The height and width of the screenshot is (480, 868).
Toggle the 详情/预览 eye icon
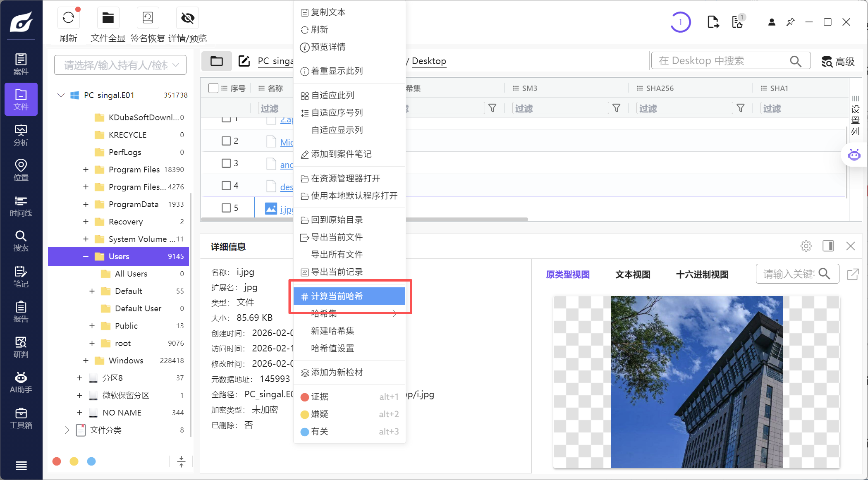coord(187,18)
